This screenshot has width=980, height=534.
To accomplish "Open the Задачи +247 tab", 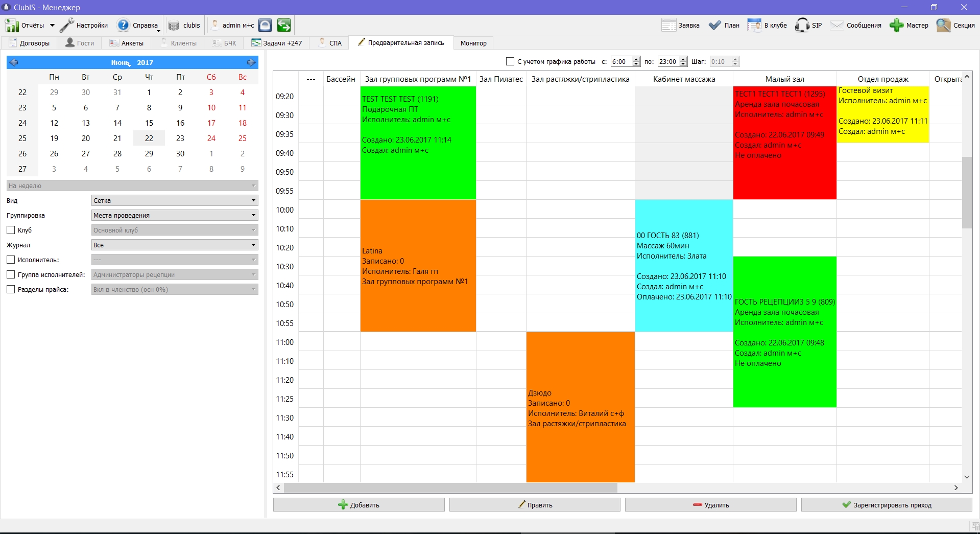I will click(277, 43).
